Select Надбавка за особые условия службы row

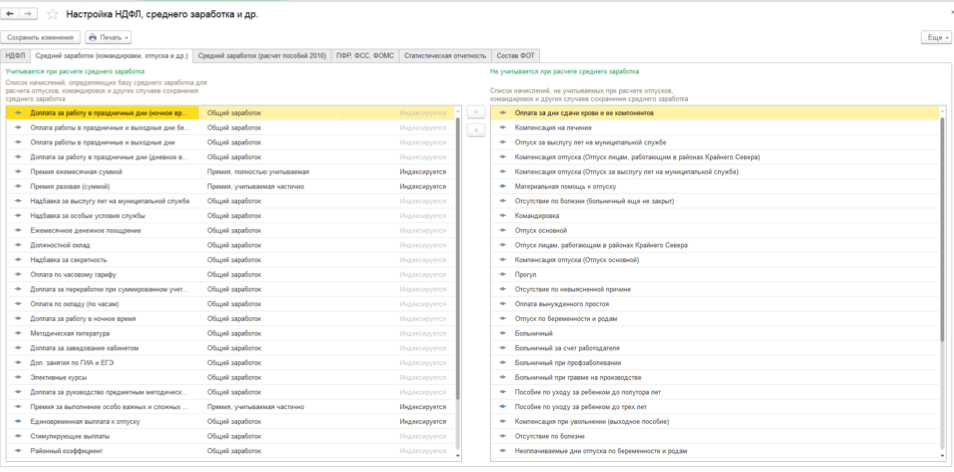click(x=230, y=216)
